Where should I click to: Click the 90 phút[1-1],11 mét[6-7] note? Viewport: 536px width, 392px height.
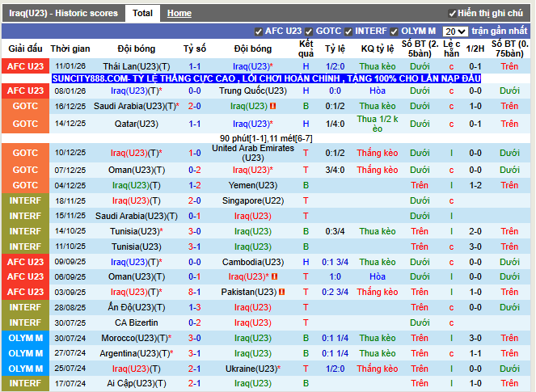point(266,138)
